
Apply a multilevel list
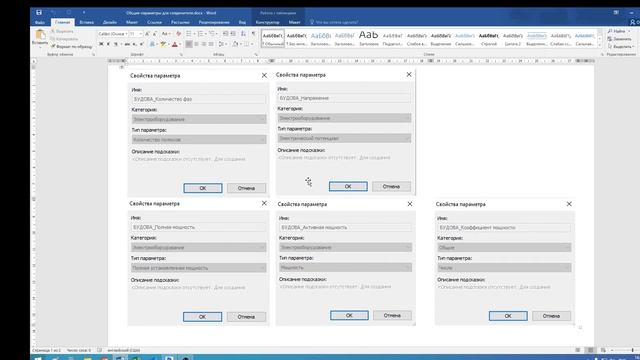(x=212, y=34)
